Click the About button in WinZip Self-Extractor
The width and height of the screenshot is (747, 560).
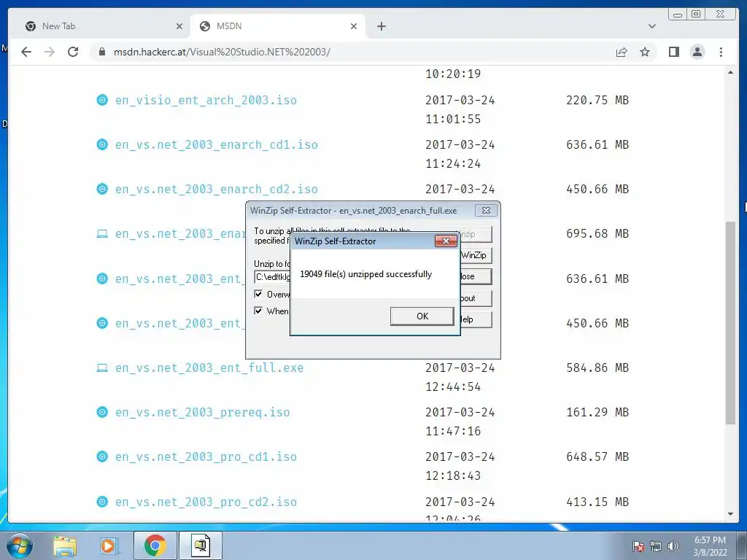[476, 298]
